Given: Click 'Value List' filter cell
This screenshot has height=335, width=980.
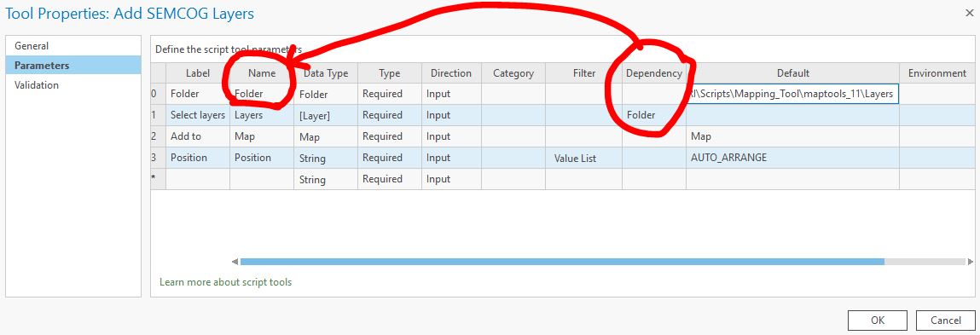Looking at the screenshot, I should tap(583, 159).
